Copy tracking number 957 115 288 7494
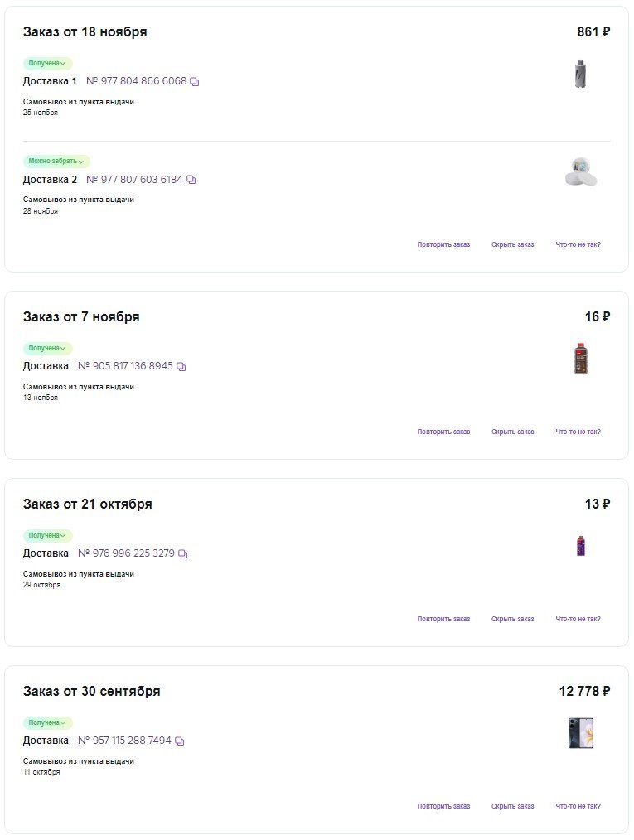The height and width of the screenshot is (840, 634). point(180,741)
